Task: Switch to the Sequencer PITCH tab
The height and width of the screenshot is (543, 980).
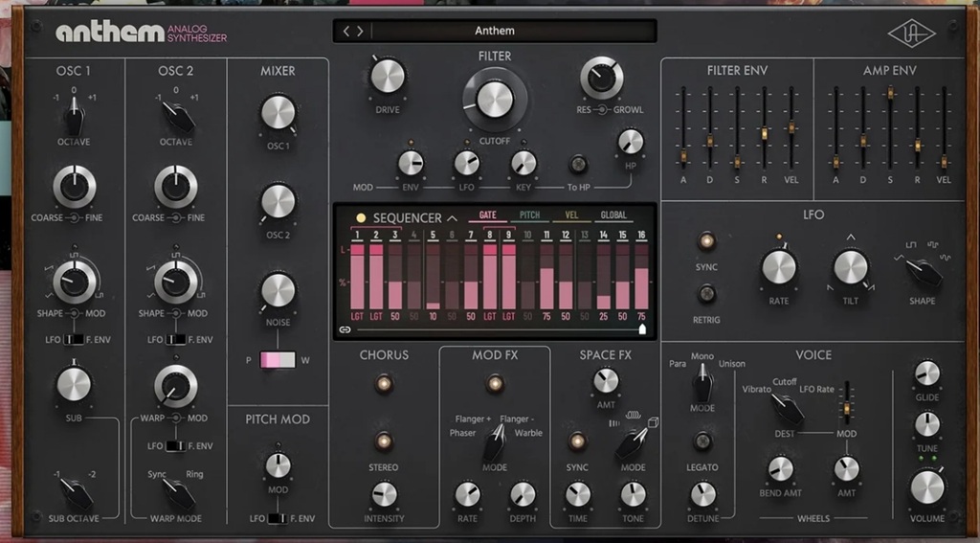Action: (x=529, y=215)
